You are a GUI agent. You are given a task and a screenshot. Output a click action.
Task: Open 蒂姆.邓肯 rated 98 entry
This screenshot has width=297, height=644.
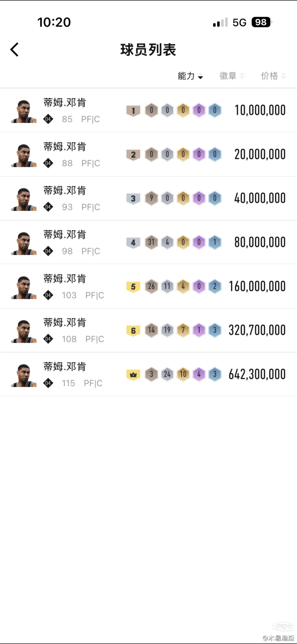click(x=65, y=235)
